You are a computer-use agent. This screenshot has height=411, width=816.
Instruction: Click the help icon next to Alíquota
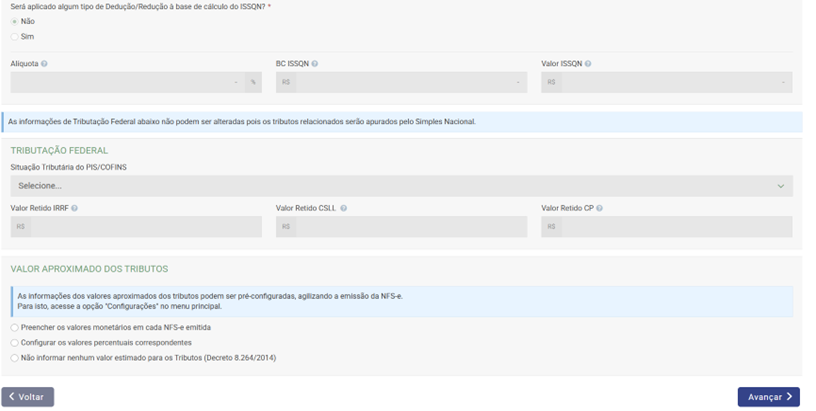(44, 64)
